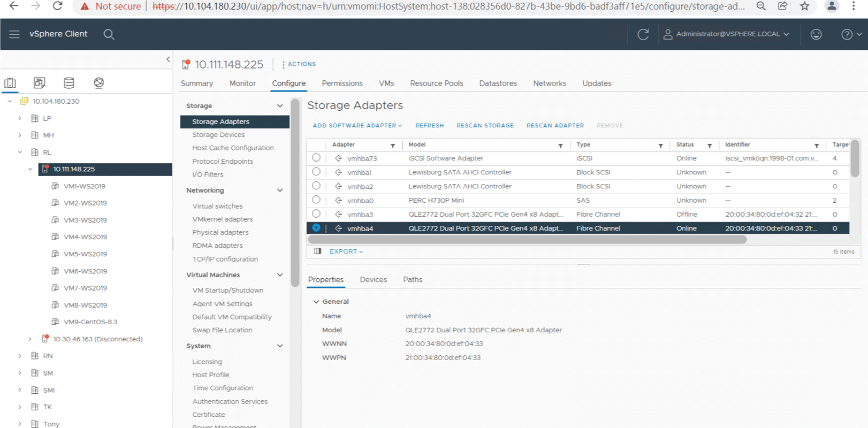Screen dimensions: 868x428
Task: Expand the RN datacenter tree node
Action: coord(20,356)
